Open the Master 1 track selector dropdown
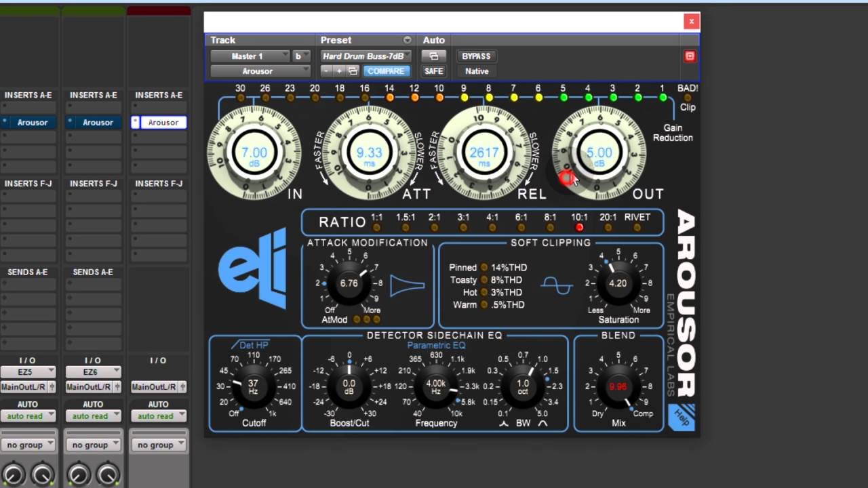The width and height of the screenshot is (868, 488). (250, 56)
